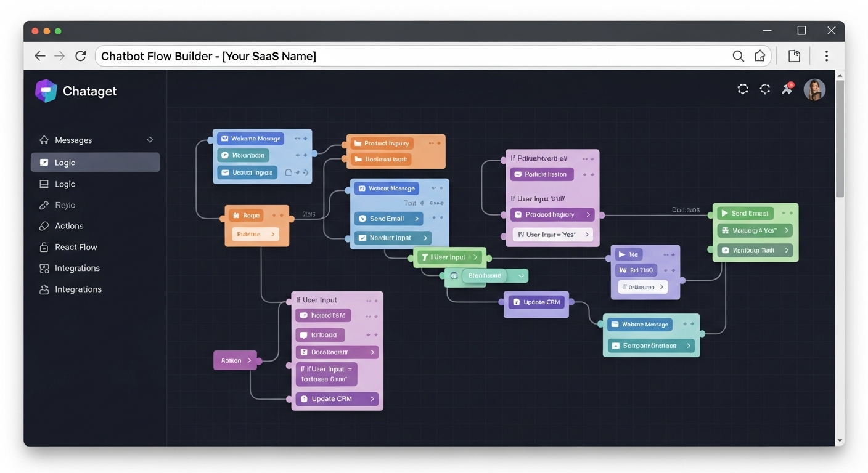Open notifications via the pin icon with red badge
The width and height of the screenshot is (868, 473).
pyautogui.click(x=787, y=89)
